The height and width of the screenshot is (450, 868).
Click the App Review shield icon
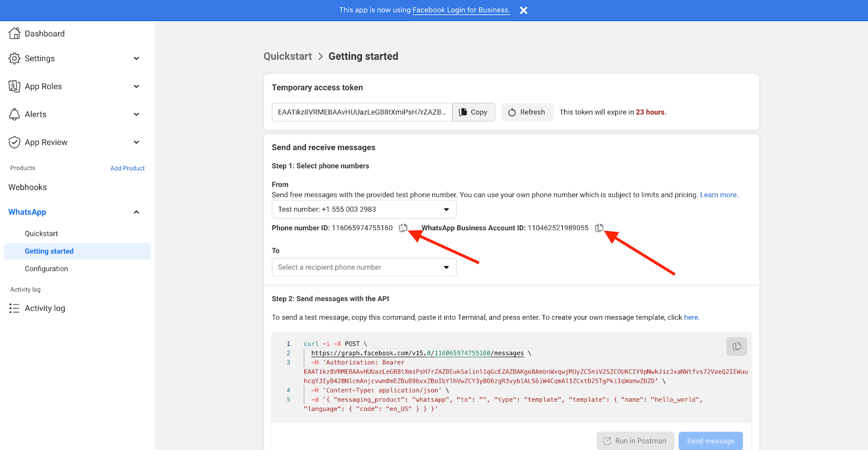click(x=15, y=142)
